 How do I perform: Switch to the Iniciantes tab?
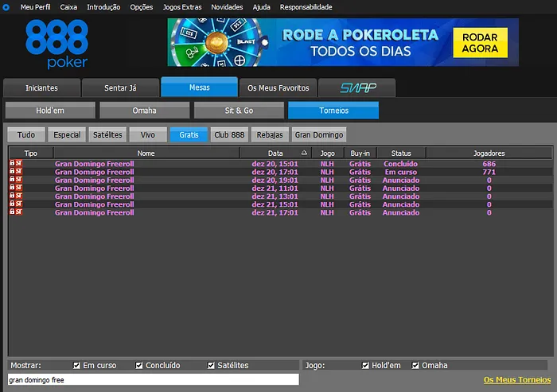tap(41, 87)
